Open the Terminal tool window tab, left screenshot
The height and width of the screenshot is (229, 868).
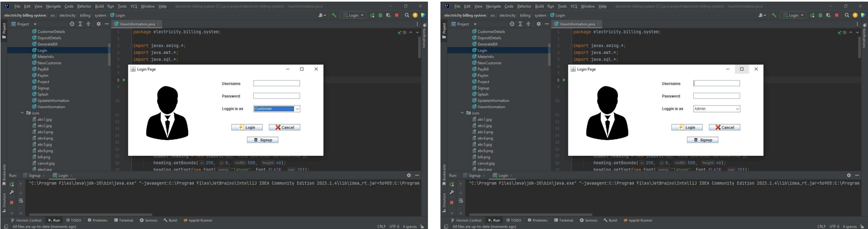123,220
